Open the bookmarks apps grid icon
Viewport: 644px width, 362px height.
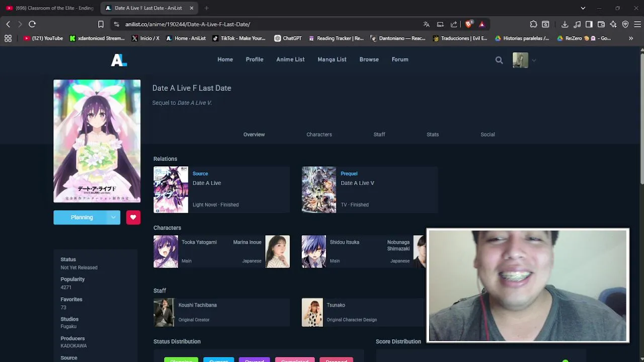coord(8,38)
